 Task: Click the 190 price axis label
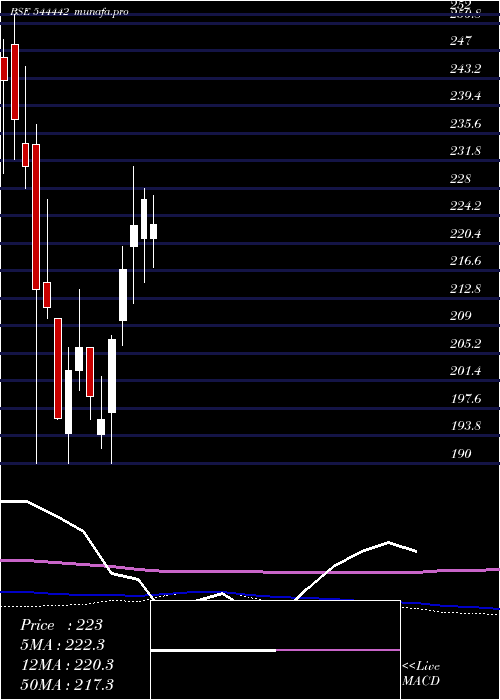(461, 454)
